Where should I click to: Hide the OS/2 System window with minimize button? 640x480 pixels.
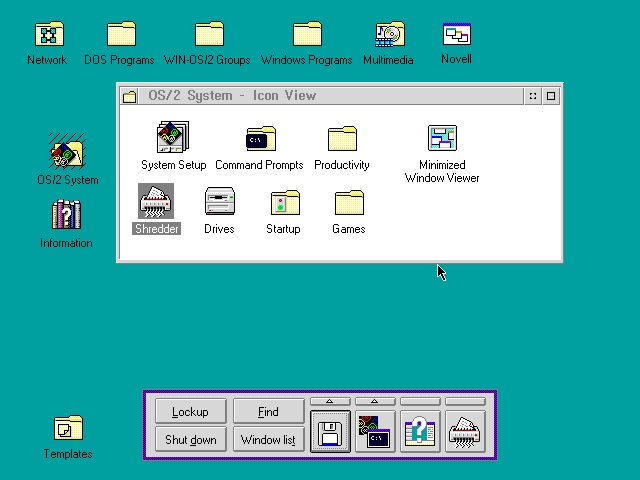533,96
